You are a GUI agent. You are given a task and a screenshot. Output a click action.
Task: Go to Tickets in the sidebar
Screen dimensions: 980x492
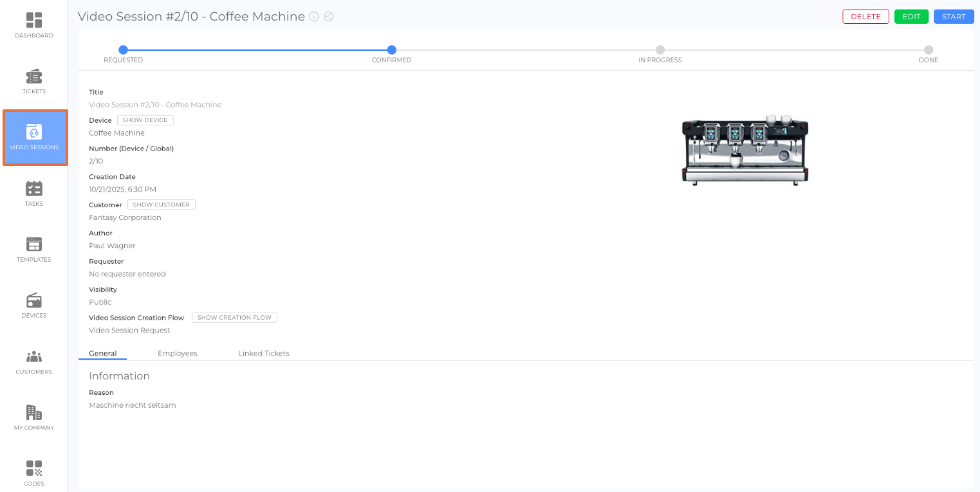34,77
